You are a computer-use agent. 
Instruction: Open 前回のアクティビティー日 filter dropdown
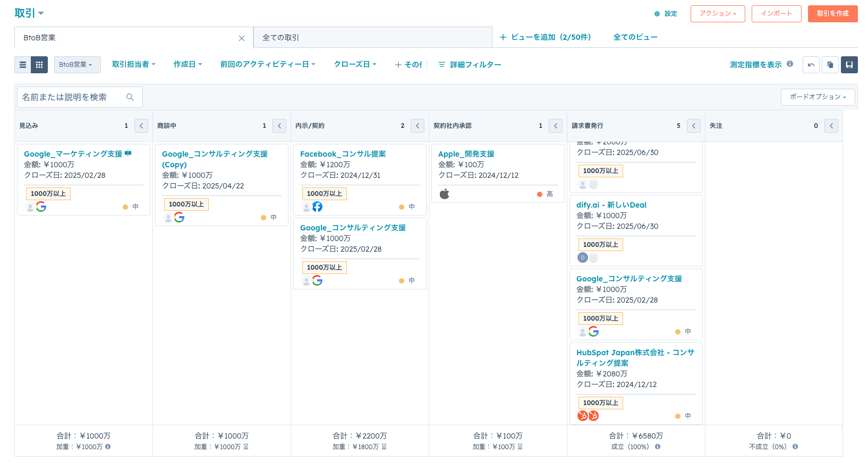pyautogui.click(x=268, y=64)
